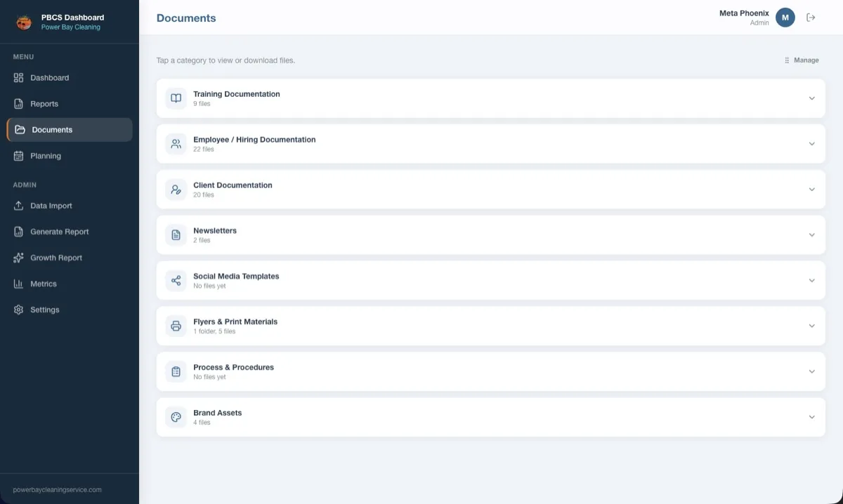Click the Manage drag-handle icon

[787, 60]
